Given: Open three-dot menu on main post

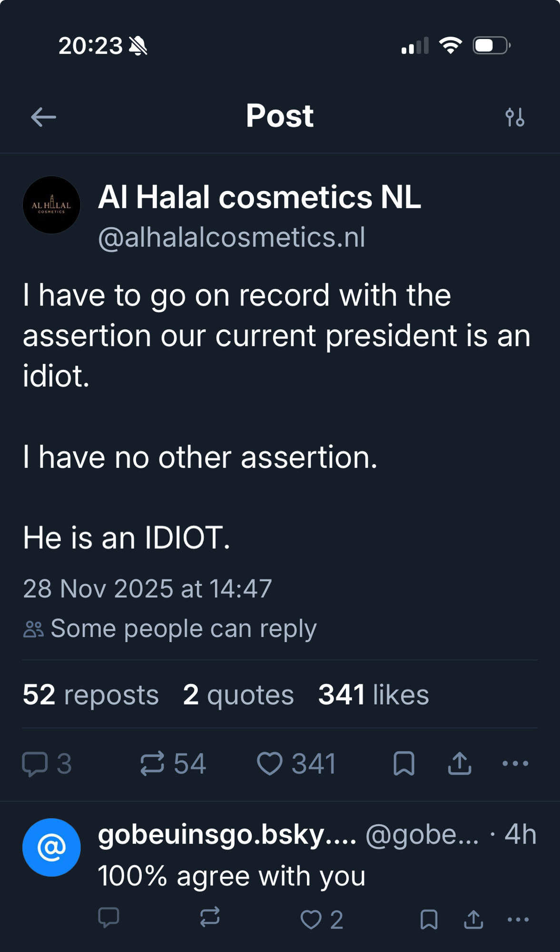Looking at the screenshot, I should coord(515,764).
